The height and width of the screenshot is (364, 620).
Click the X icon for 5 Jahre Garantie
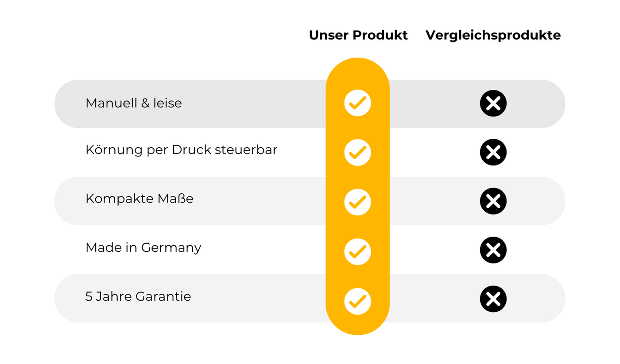click(x=493, y=299)
